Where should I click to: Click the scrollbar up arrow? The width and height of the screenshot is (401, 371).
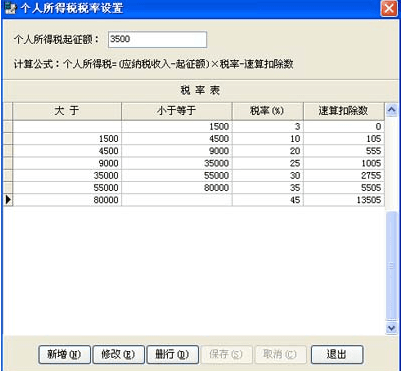[x=391, y=110]
